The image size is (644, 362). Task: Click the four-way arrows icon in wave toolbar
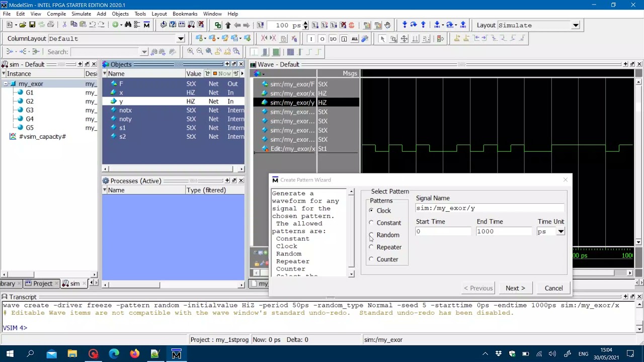[x=404, y=39]
